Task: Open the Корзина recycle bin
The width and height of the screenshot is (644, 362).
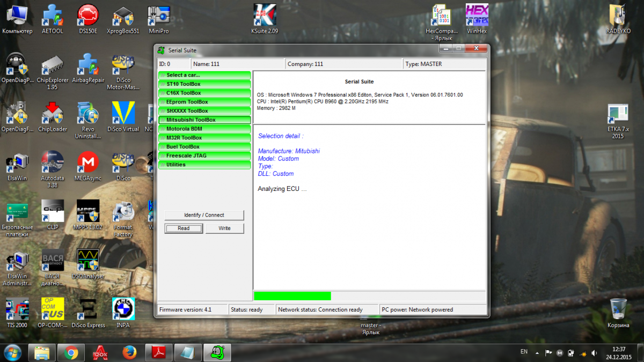Action: click(618, 313)
